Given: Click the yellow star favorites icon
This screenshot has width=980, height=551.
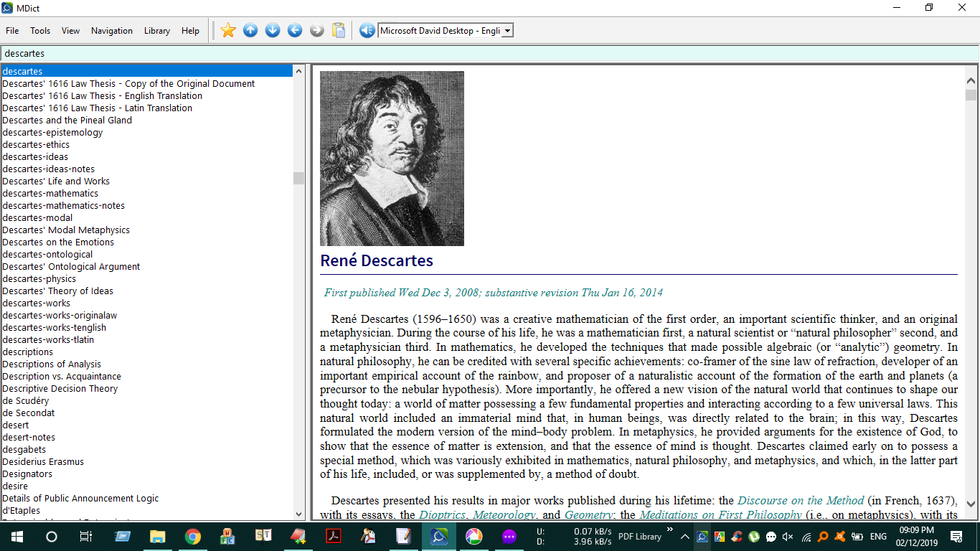Looking at the screenshot, I should coord(228,30).
